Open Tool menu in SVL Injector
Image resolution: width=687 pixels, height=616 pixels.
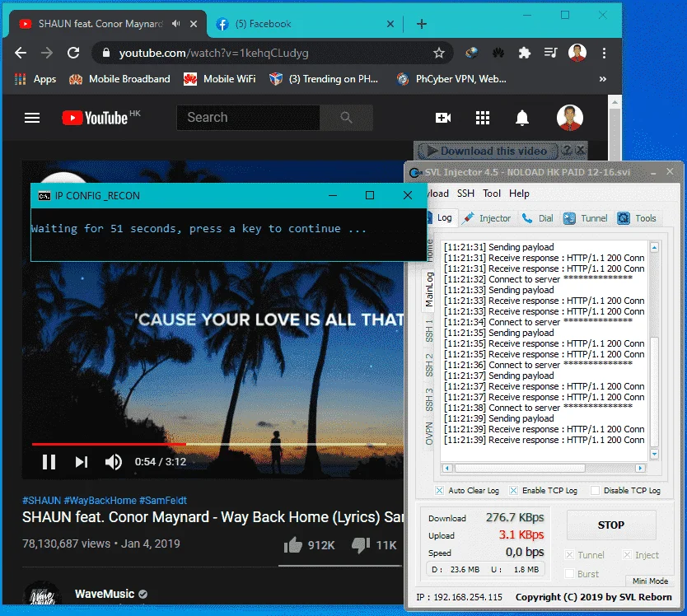point(492,194)
